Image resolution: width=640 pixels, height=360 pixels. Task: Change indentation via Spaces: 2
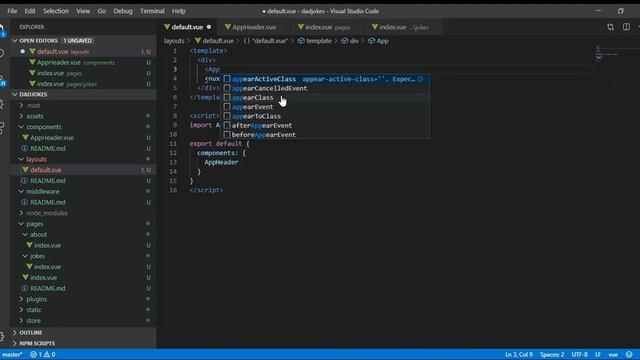552,355
